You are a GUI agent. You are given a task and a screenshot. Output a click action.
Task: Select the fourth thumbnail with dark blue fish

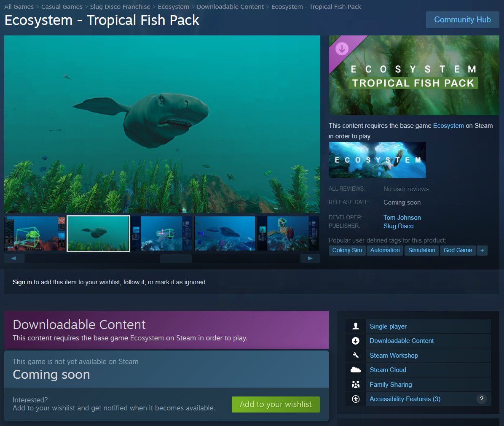[x=225, y=234]
